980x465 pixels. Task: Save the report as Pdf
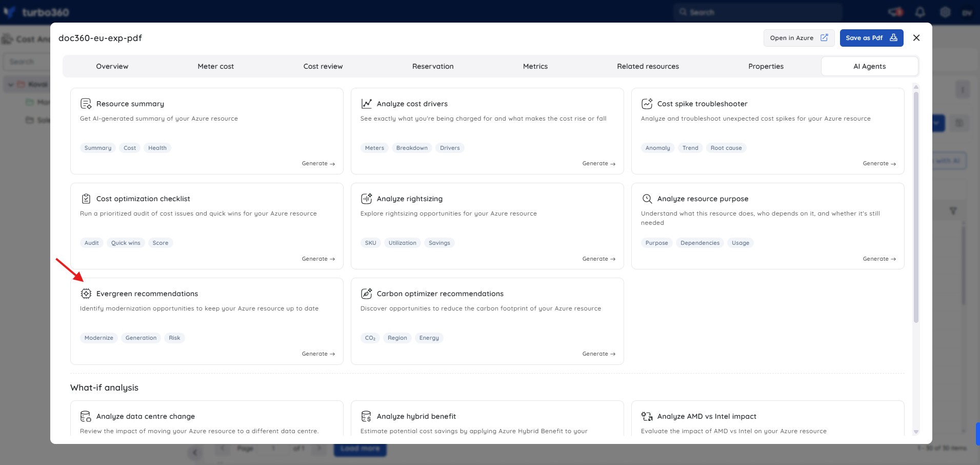click(871, 38)
